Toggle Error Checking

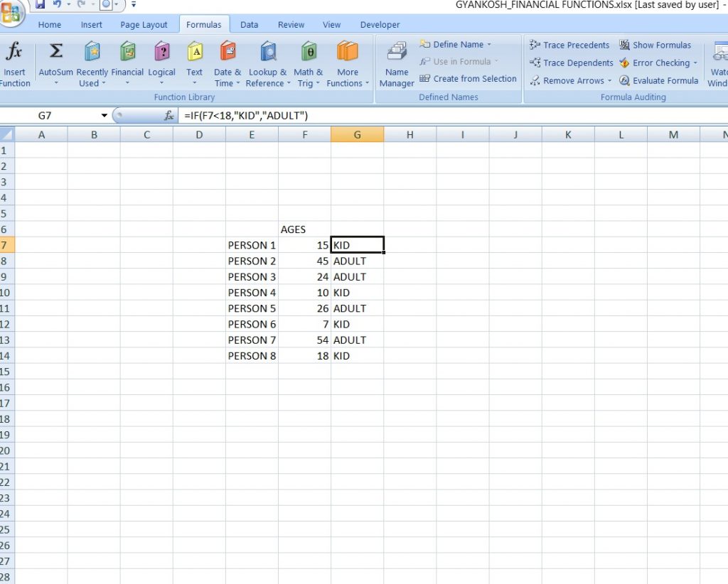(x=658, y=63)
